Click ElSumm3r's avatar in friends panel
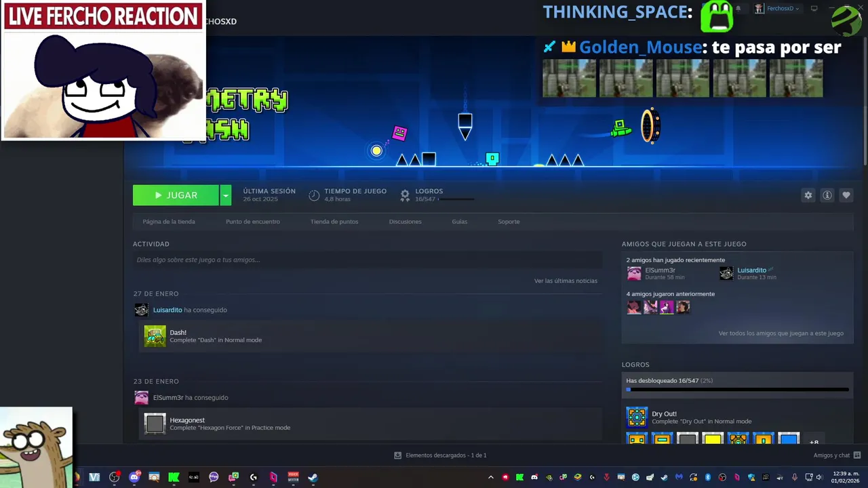 tap(634, 273)
